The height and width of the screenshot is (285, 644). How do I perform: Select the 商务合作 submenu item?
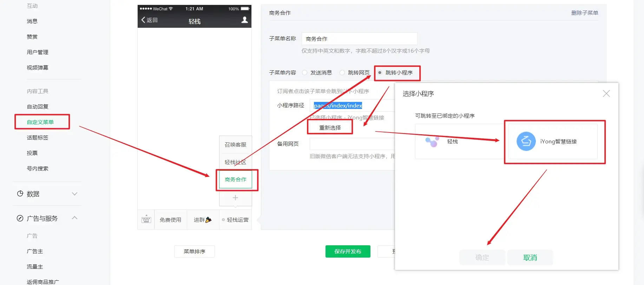236,179
